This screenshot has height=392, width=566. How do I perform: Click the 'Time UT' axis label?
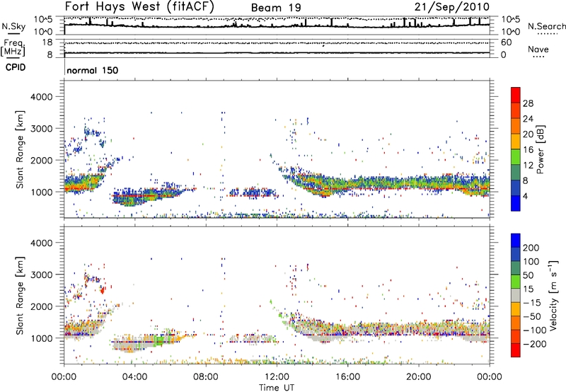(x=277, y=388)
